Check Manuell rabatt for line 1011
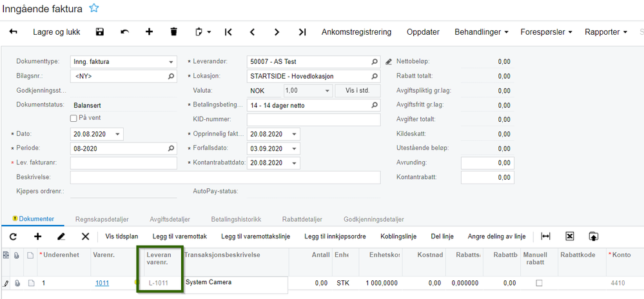The width and height of the screenshot is (644, 299). [x=539, y=283]
